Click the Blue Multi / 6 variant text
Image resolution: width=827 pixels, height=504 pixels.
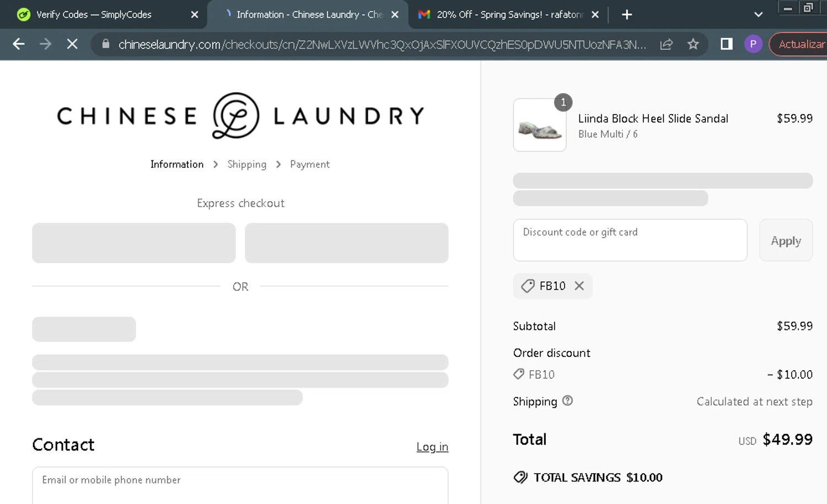pos(608,134)
